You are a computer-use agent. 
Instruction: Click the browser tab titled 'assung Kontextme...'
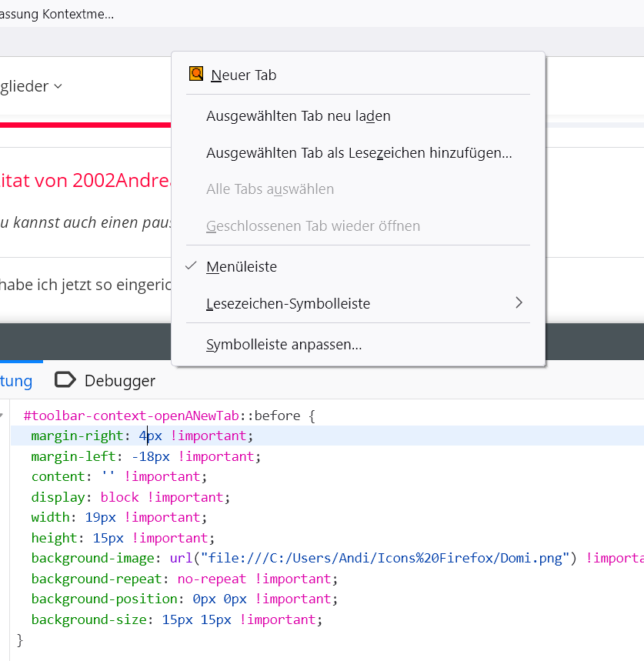pos(57,14)
